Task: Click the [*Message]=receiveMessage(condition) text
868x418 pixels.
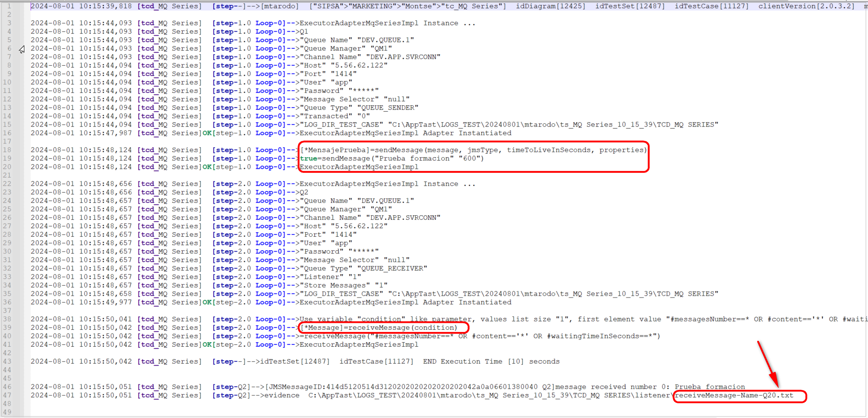Action: (x=379, y=328)
